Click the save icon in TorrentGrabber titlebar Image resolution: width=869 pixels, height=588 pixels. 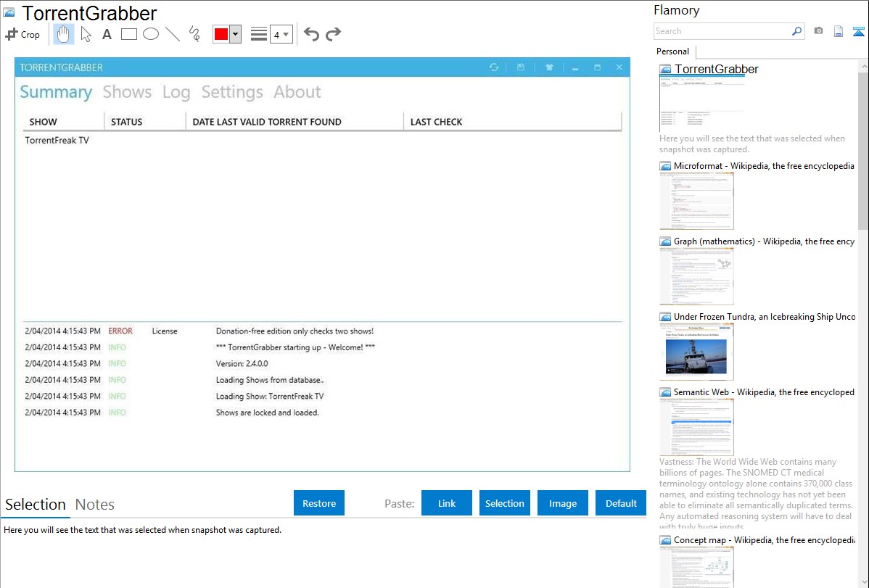[520, 67]
